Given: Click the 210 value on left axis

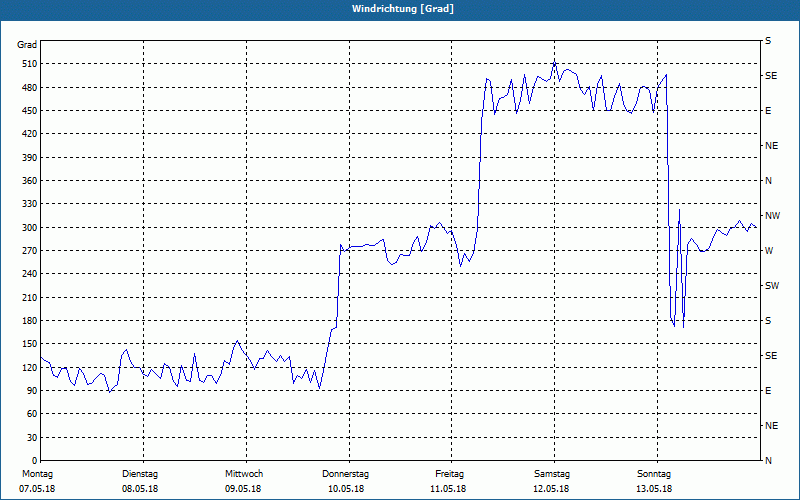Looking at the screenshot, I should [x=29, y=297].
